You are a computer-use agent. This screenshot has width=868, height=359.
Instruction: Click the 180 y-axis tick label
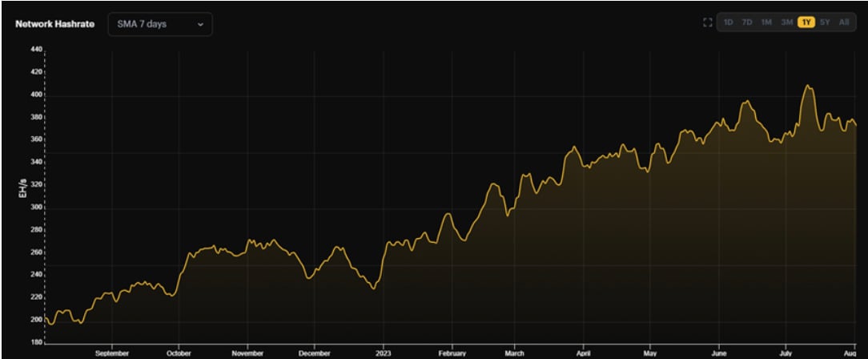tap(35, 343)
